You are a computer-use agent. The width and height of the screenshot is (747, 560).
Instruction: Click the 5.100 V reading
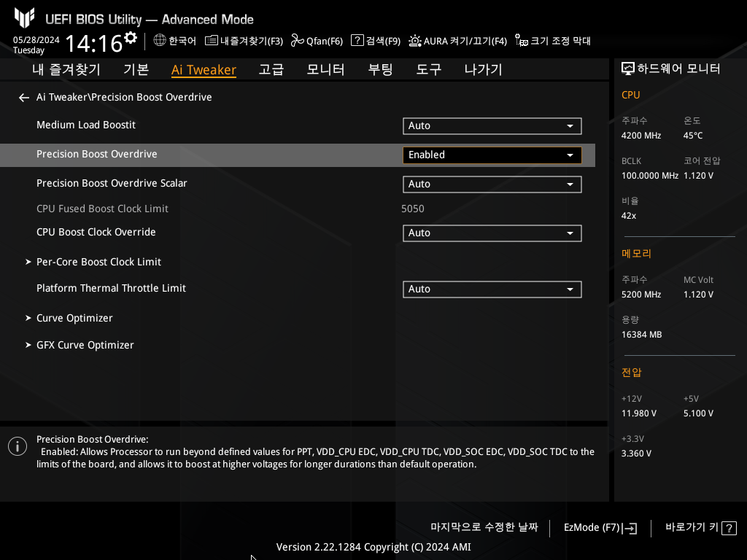pos(698,413)
